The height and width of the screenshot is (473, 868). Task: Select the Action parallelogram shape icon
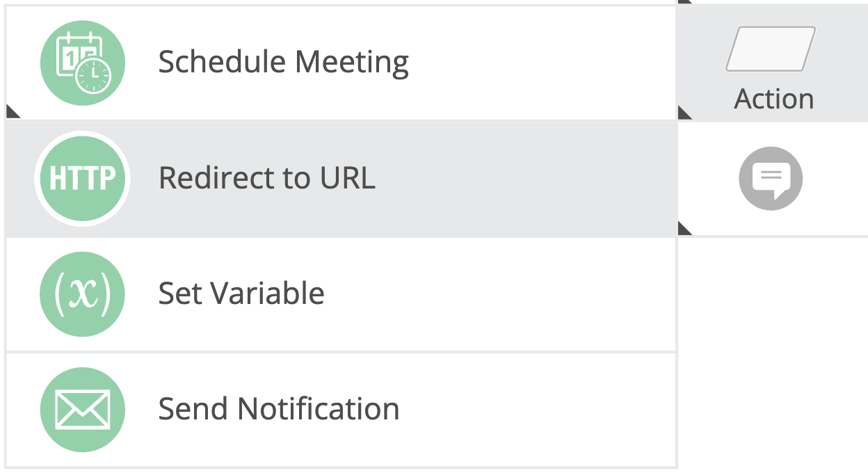[x=771, y=49]
